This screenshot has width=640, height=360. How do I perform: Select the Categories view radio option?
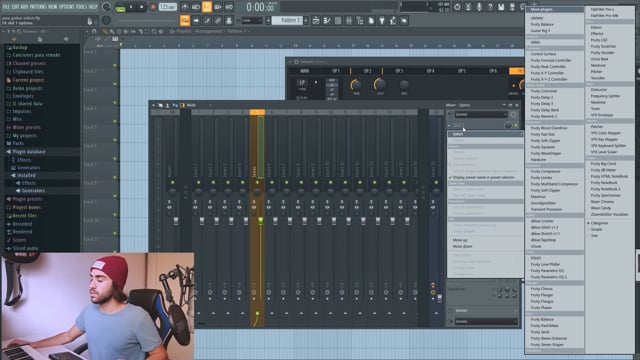coord(600,223)
